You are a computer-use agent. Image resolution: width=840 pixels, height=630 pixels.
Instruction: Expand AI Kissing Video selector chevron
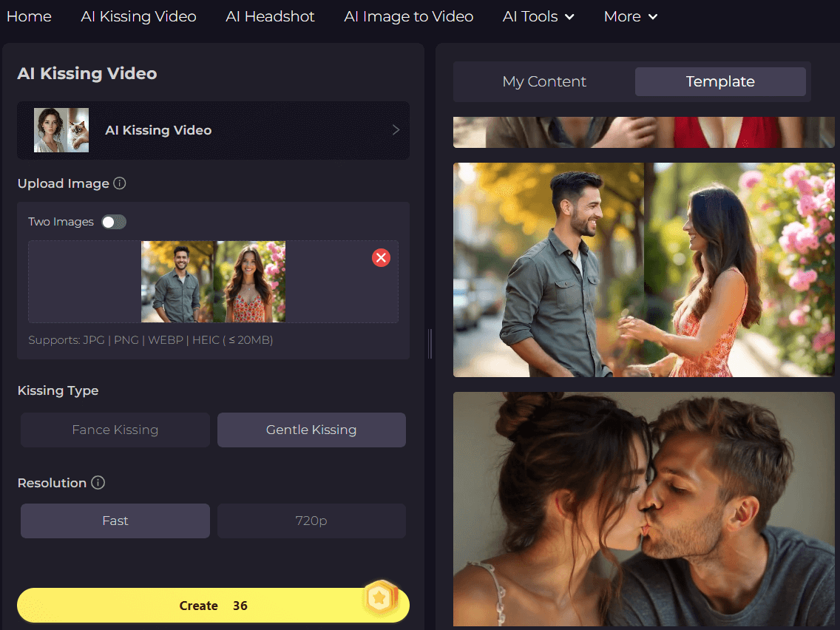396,130
